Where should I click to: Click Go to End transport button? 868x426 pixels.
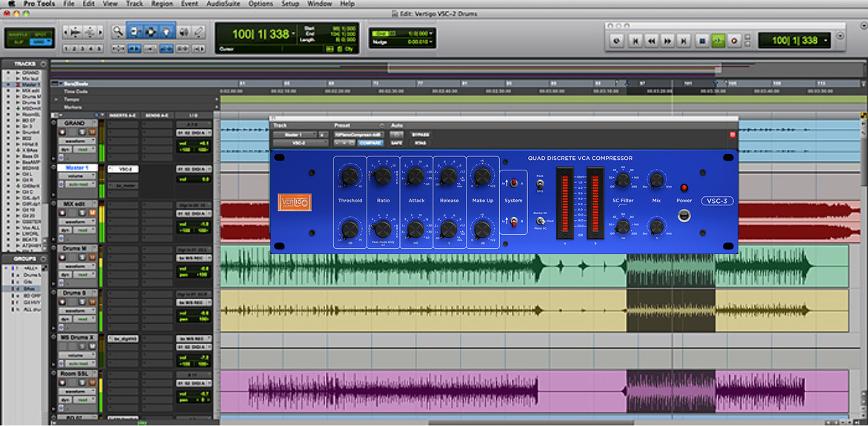point(684,41)
